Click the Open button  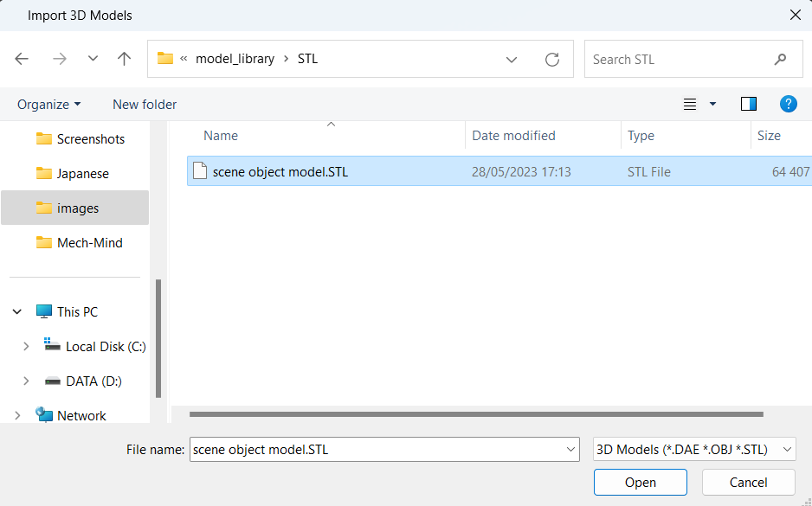tap(641, 482)
